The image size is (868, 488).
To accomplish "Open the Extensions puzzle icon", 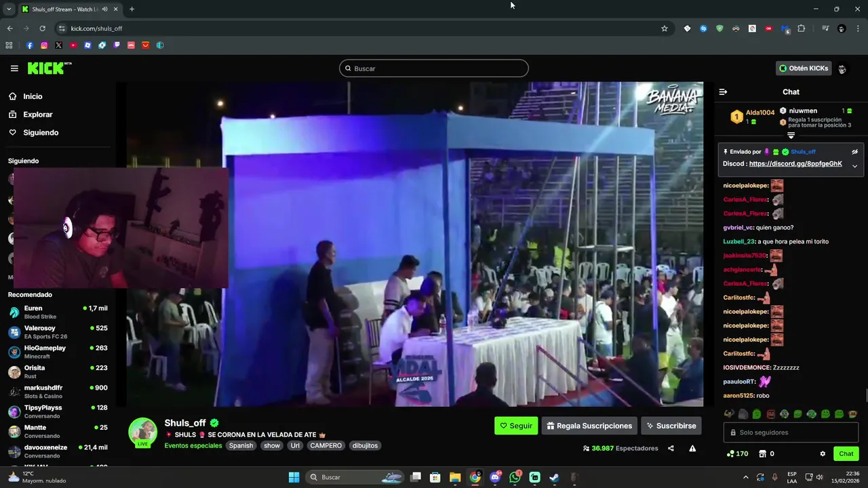I will point(802,28).
